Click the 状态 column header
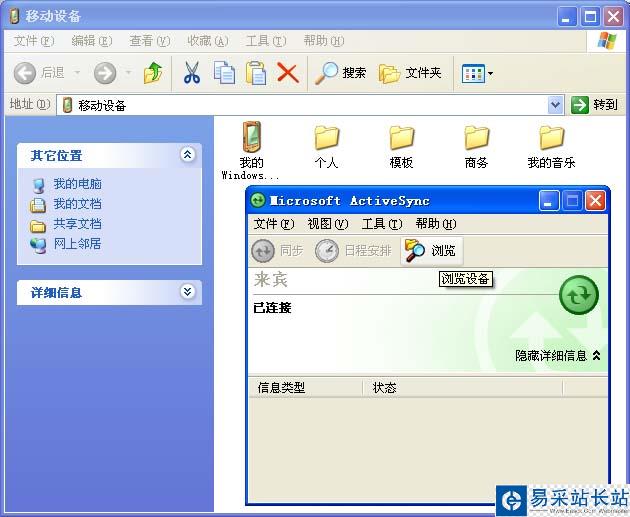The width and height of the screenshot is (630, 517). click(x=462, y=388)
